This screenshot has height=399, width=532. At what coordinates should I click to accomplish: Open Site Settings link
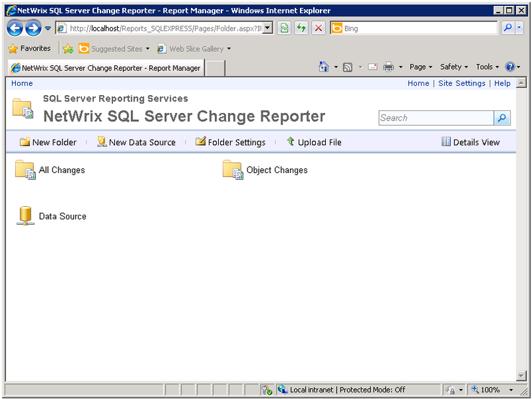[x=462, y=83]
